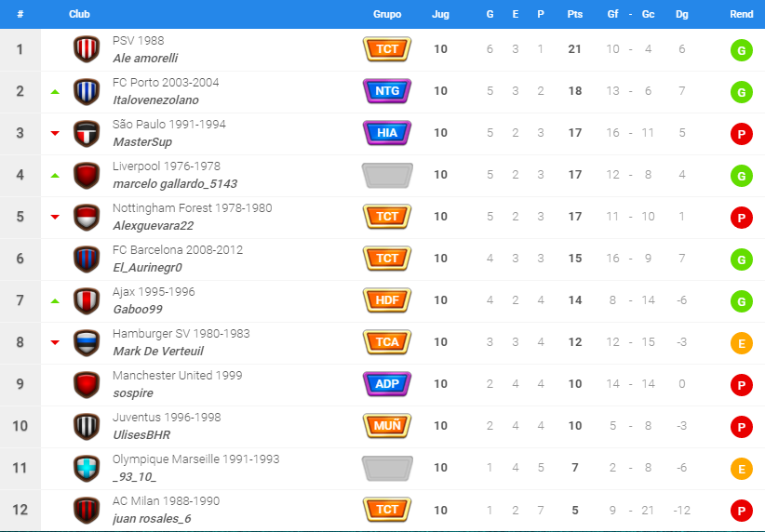Click the Olympique Marseille cross shield icon
Screen dimensions: 765x532
coord(87,468)
